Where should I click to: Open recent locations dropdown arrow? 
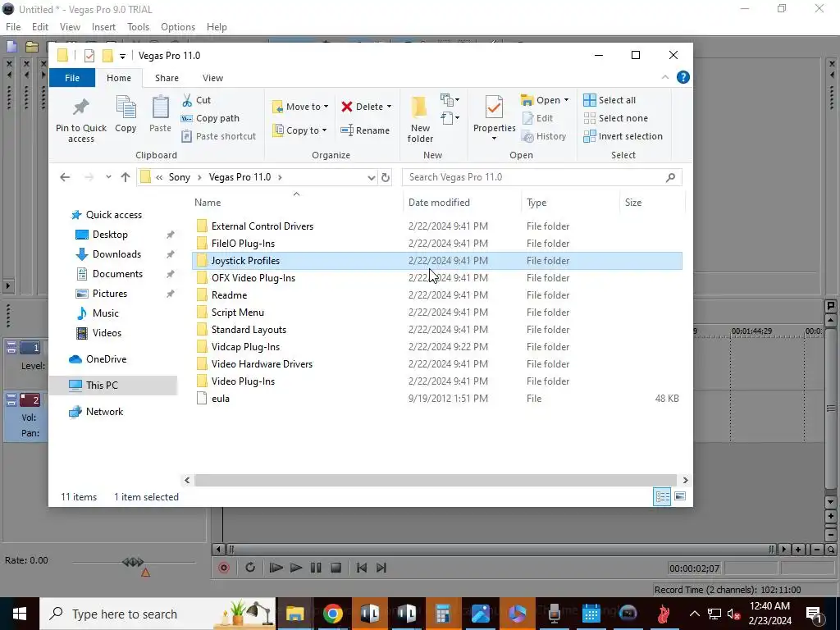coord(108,177)
